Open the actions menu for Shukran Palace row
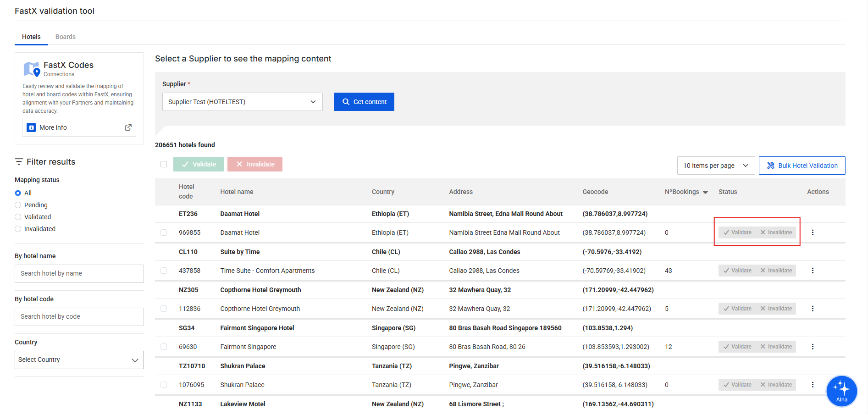This screenshot has height=415, width=868. 813,385
